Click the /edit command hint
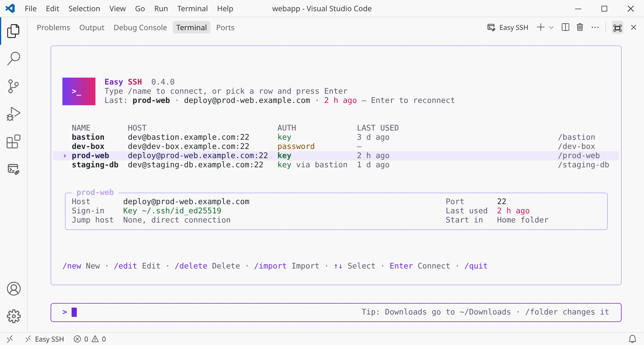 click(x=125, y=266)
